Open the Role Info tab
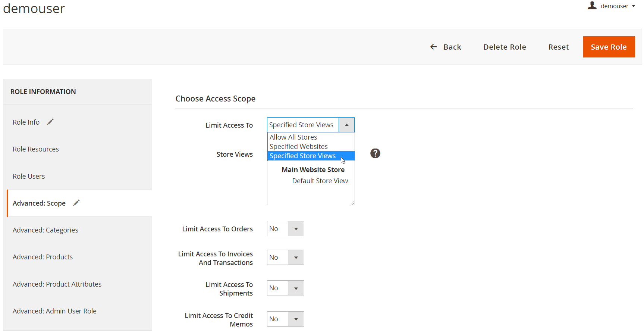The image size is (644, 334). point(26,122)
